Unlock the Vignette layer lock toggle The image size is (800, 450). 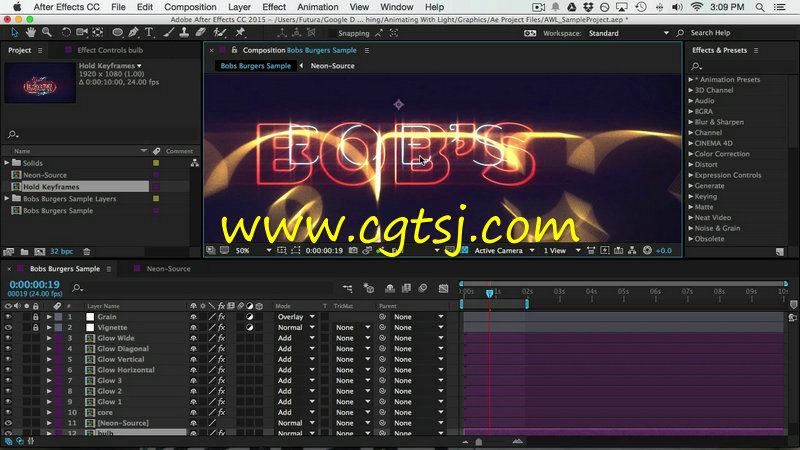(x=35, y=328)
